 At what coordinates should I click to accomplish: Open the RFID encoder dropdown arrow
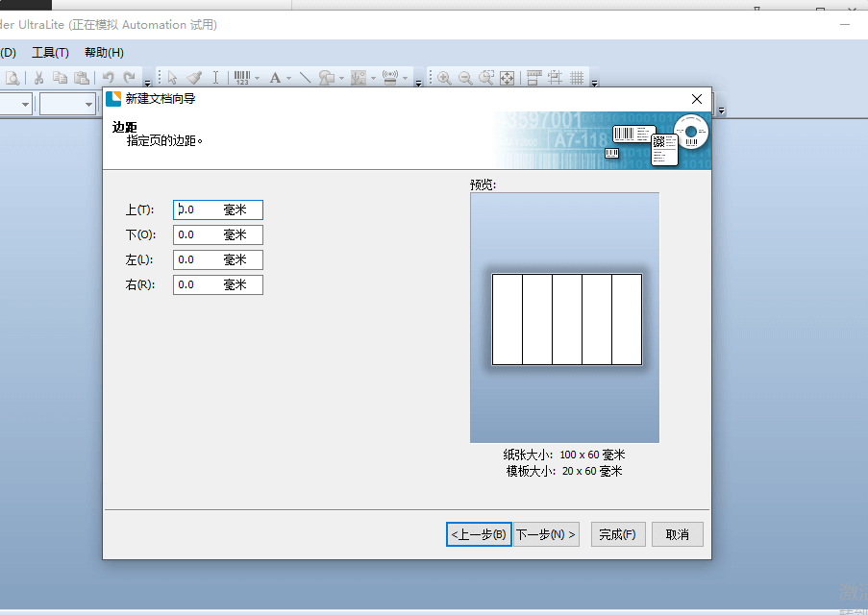coord(406,78)
